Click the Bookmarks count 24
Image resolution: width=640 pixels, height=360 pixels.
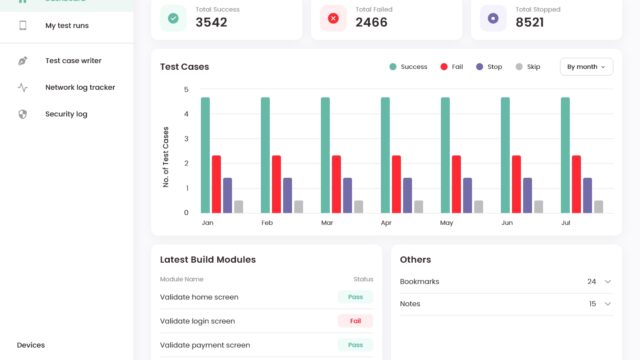pos(591,282)
